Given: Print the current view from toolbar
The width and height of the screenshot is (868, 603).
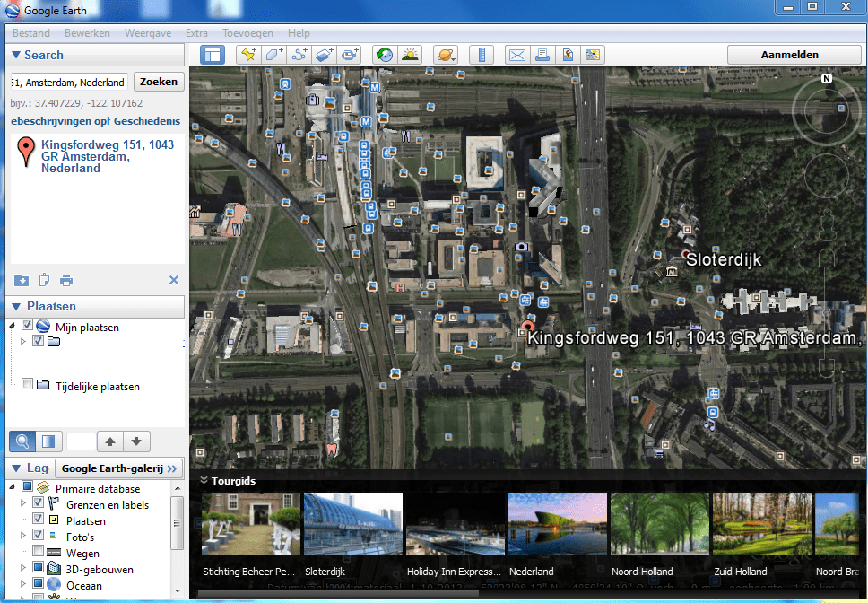Looking at the screenshot, I should click(x=542, y=55).
